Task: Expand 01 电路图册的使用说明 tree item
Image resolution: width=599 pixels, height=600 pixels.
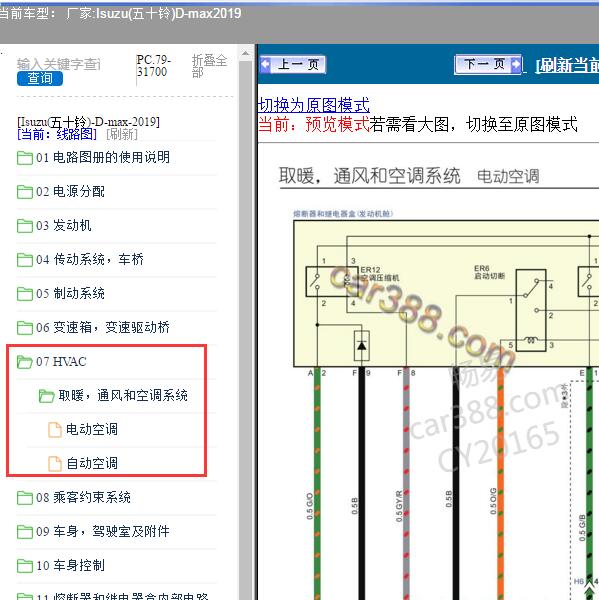Action: [103, 157]
